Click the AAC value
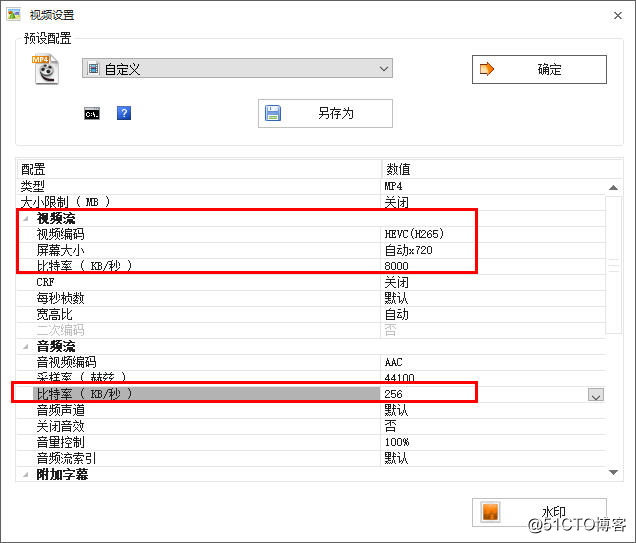Viewport: 636px width, 543px height. coord(393,362)
